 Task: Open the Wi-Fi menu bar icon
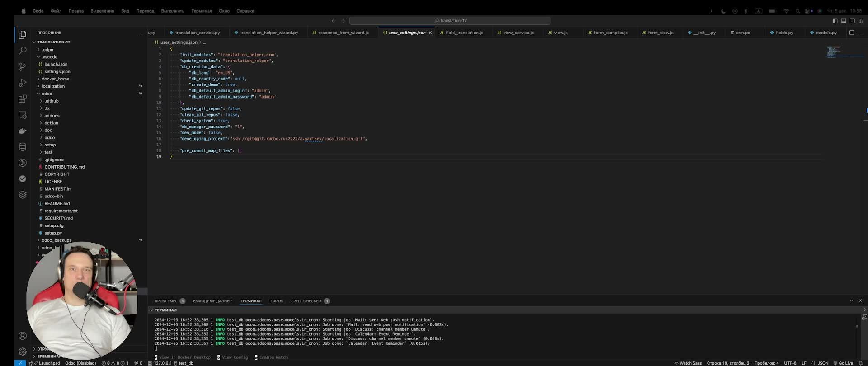pos(786,11)
